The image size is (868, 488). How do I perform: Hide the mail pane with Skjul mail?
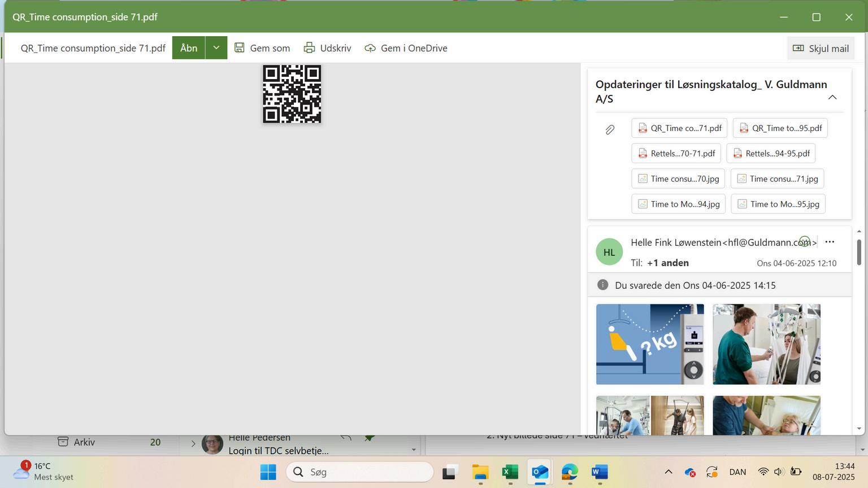821,48
